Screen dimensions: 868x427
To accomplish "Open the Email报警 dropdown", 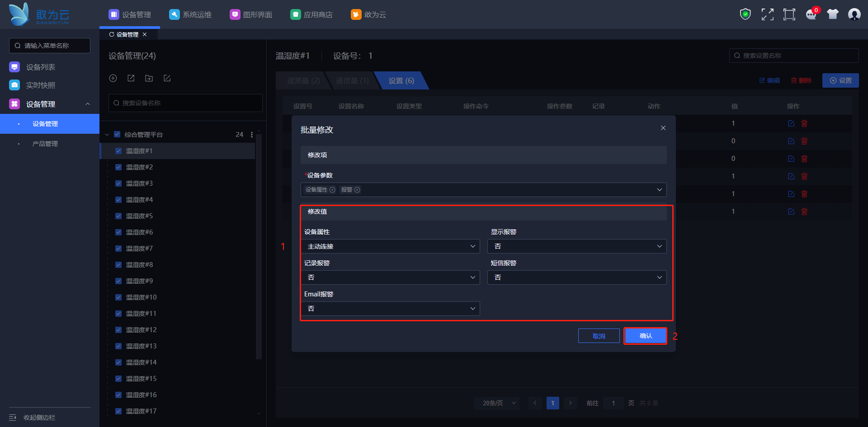I will [390, 309].
